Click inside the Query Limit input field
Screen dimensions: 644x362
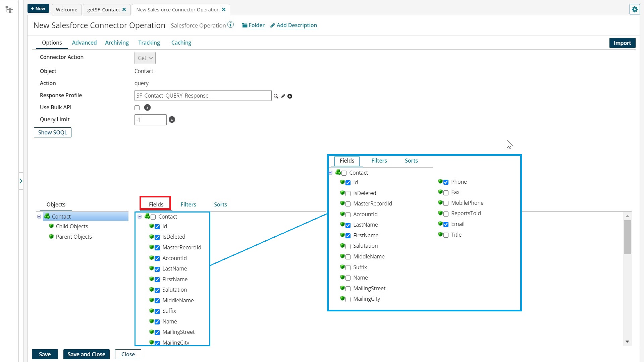point(150,120)
